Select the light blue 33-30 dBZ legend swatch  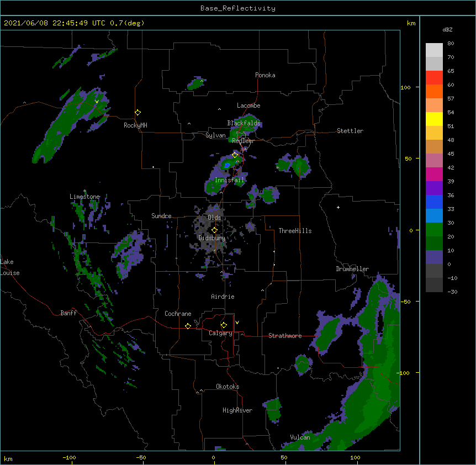(x=434, y=215)
